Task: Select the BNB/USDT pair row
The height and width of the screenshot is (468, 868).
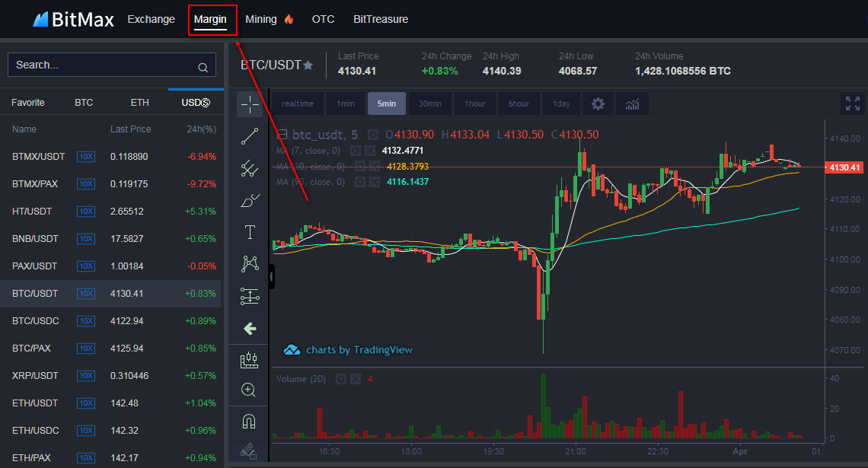Action: click(110, 238)
